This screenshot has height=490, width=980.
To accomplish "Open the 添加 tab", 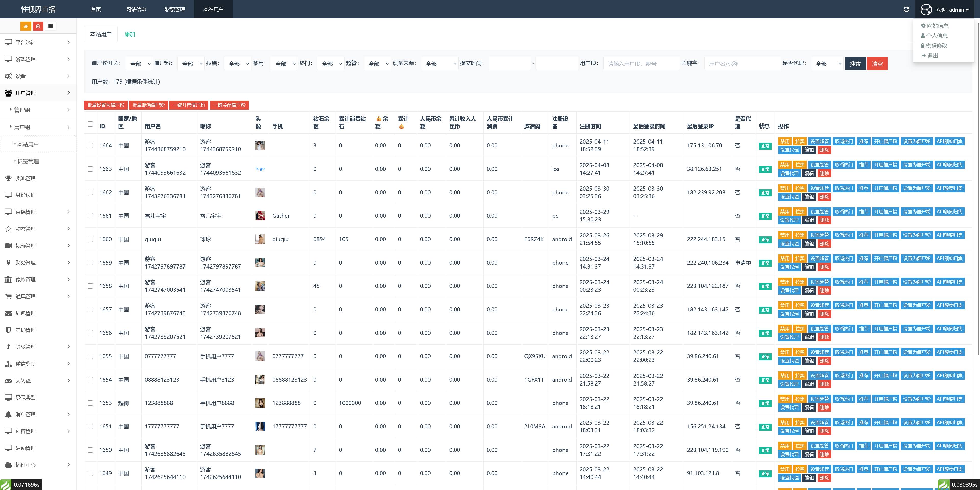I will coord(129,34).
